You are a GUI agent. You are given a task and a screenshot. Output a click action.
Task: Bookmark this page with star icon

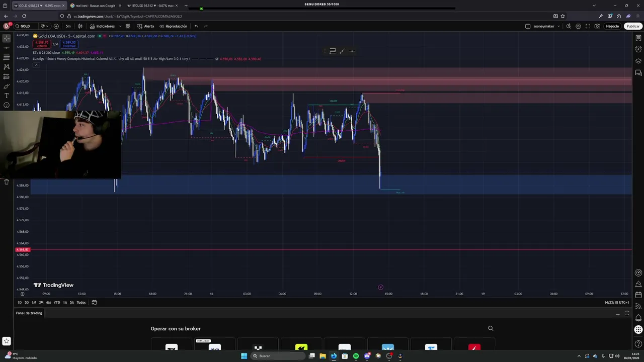(x=562, y=16)
